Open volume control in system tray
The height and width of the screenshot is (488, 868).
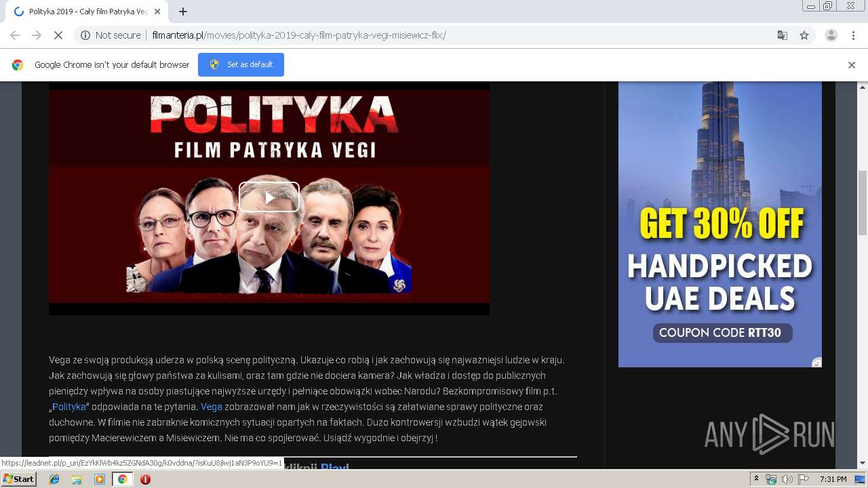[x=787, y=479]
